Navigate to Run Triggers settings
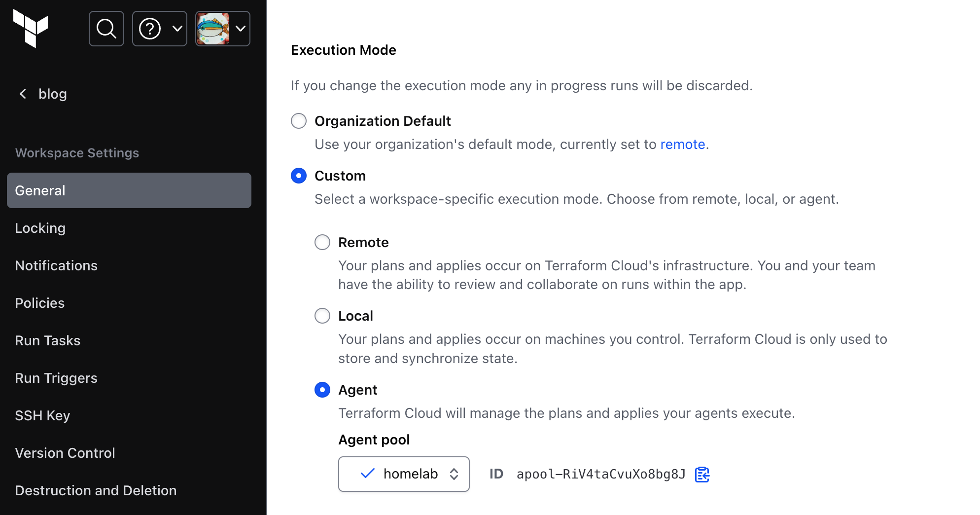Image resolution: width=980 pixels, height=515 pixels. click(x=56, y=378)
